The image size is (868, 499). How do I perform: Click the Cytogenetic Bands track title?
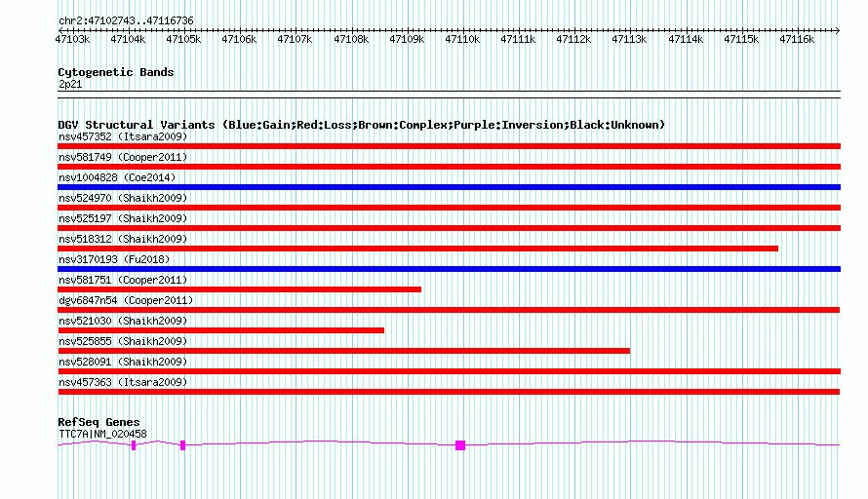click(116, 72)
